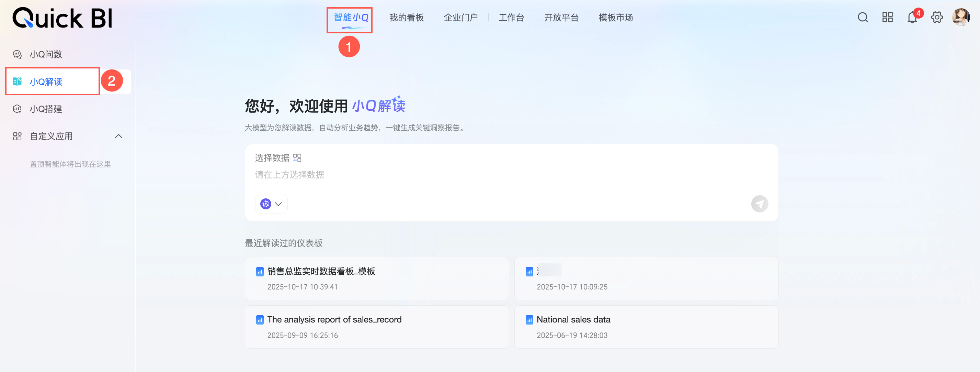Collapse the 自定义应用 section
This screenshot has width=980, height=372.
[118, 136]
